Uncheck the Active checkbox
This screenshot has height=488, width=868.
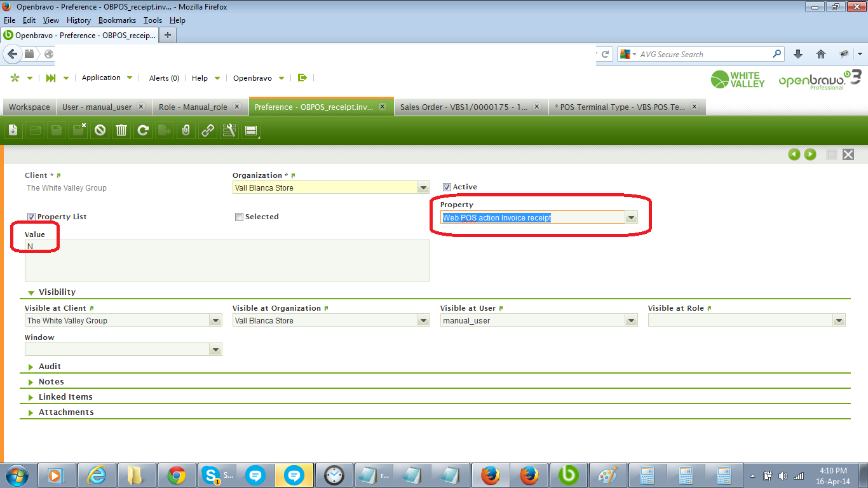(447, 187)
